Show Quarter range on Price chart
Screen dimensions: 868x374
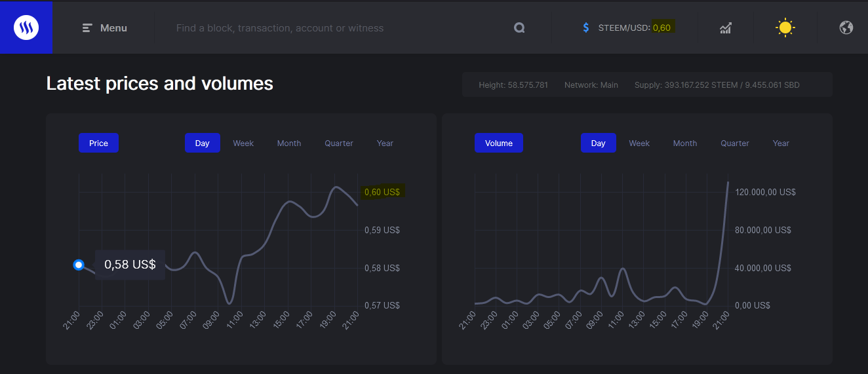(339, 143)
